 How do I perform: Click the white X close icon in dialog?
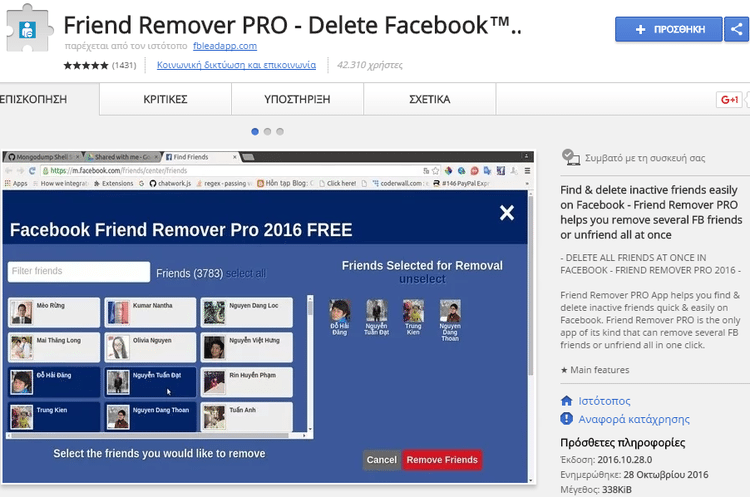click(x=507, y=212)
